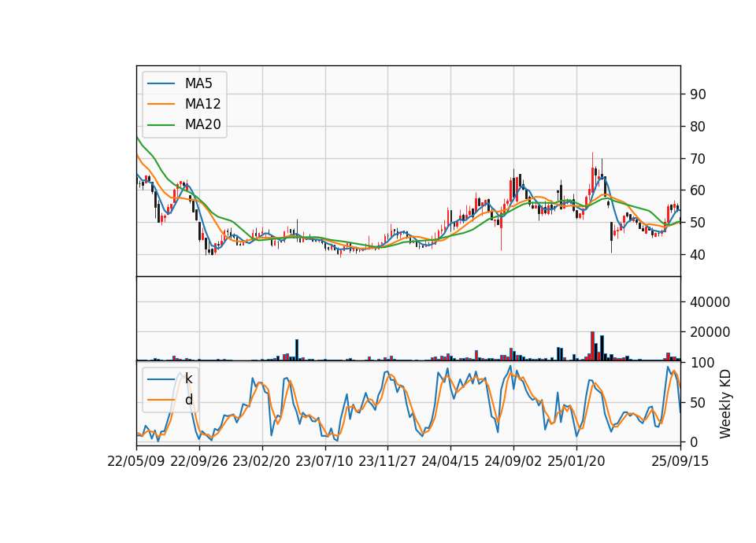Click the 23/07/10 date tick label
The width and height of the screenshot is (756, 543).
[324, 462]
